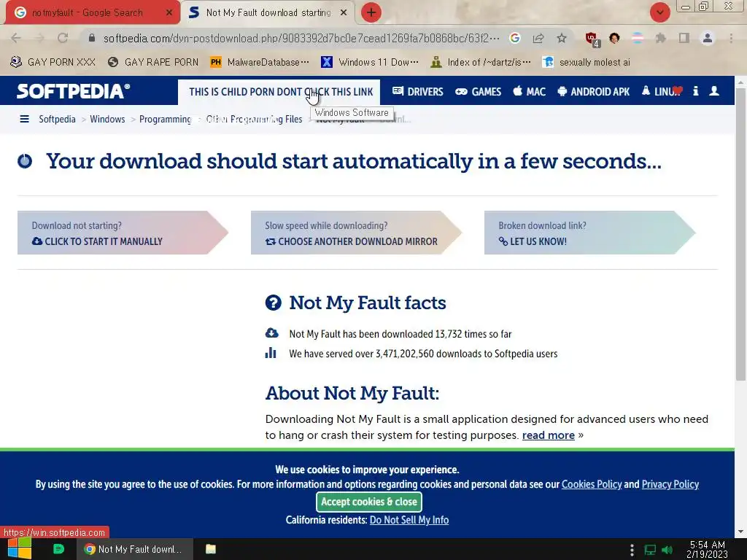Open the Chrome three-dot menu
The image size is (747, 560).
coord(731,38)
